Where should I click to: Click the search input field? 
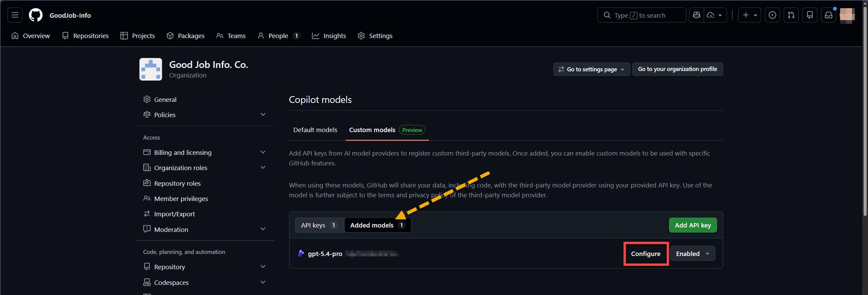[641, 15]
